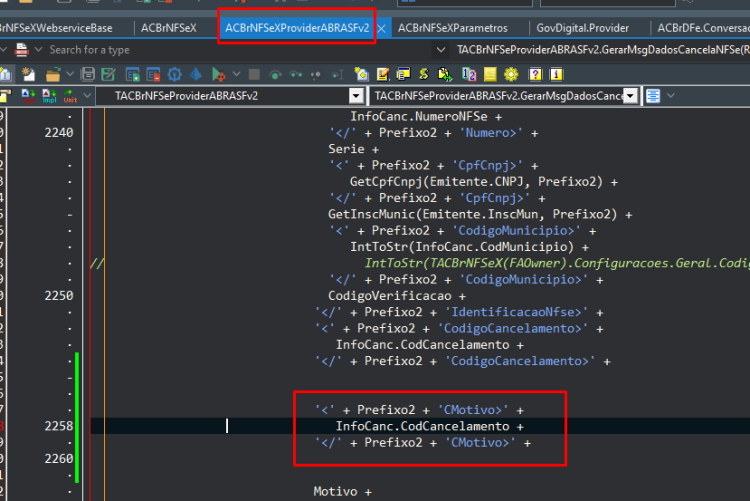The width and height of the screenshot is (750, 501).
Task: Click the yellow diamond page icon
Action: (x=362, y=74)
